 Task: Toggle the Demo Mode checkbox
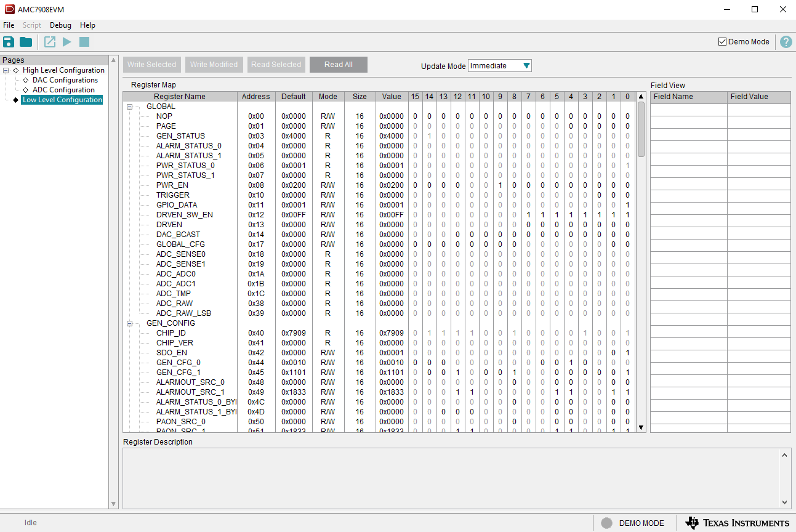click(x=723, y=42)
